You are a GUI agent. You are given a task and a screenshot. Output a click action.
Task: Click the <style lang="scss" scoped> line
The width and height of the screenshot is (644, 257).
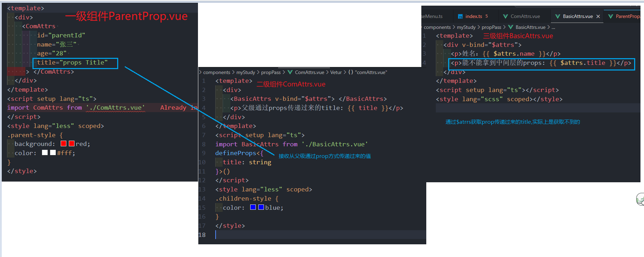point(499,99)
